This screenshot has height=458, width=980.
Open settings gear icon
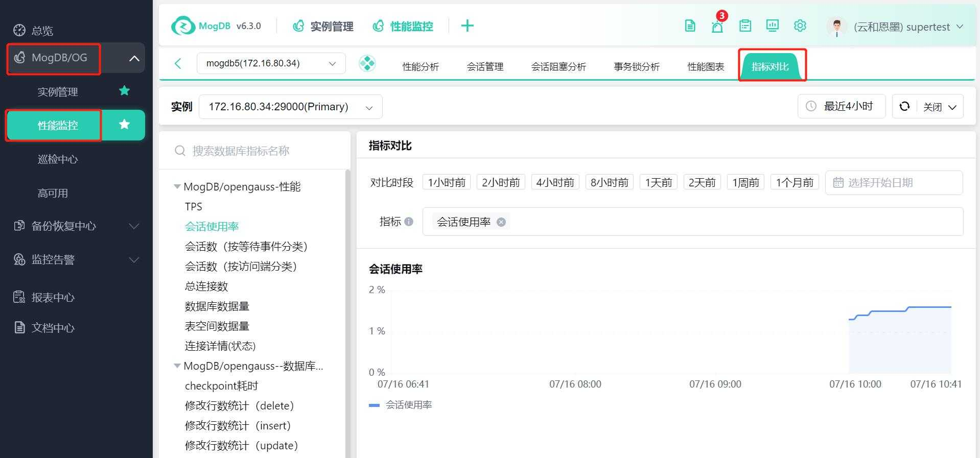[x=800, y=26]
